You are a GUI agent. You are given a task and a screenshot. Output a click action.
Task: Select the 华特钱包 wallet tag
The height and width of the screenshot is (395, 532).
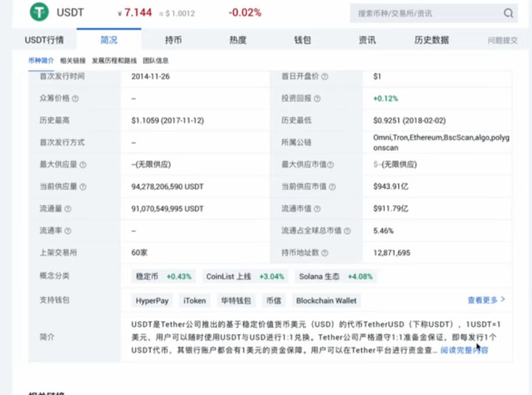click(236, 301)
